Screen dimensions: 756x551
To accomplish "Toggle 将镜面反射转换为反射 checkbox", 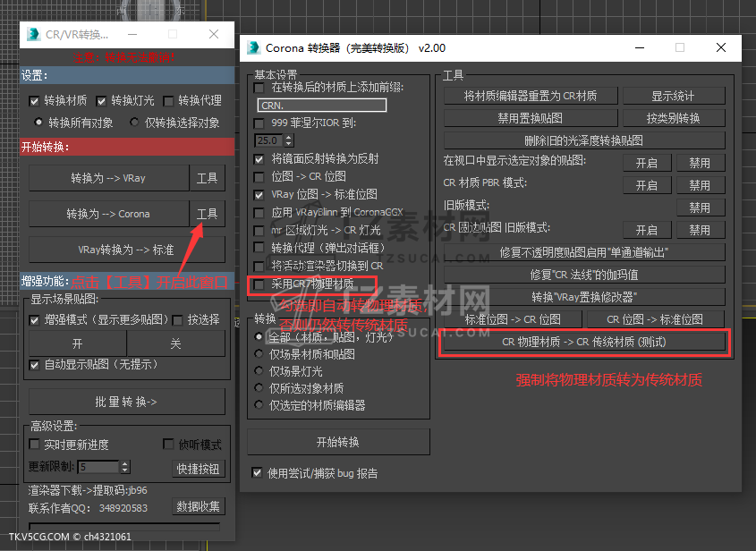I will [259, 159].
